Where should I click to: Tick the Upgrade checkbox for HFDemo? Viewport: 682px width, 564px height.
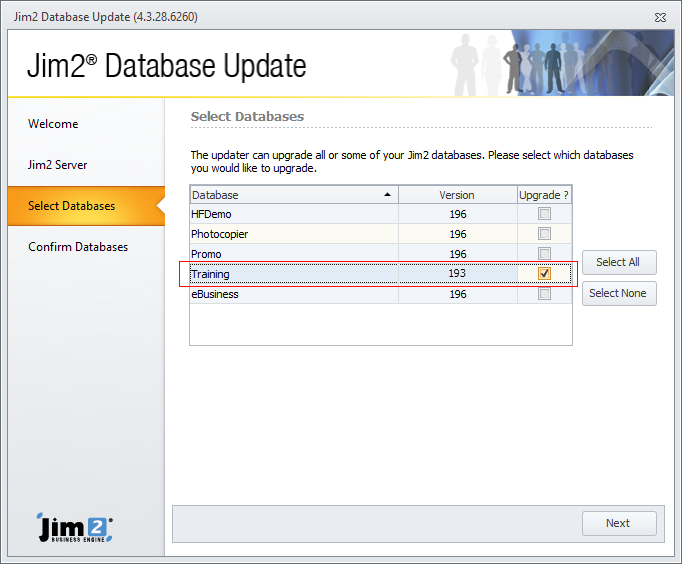(x=544, y=214)
